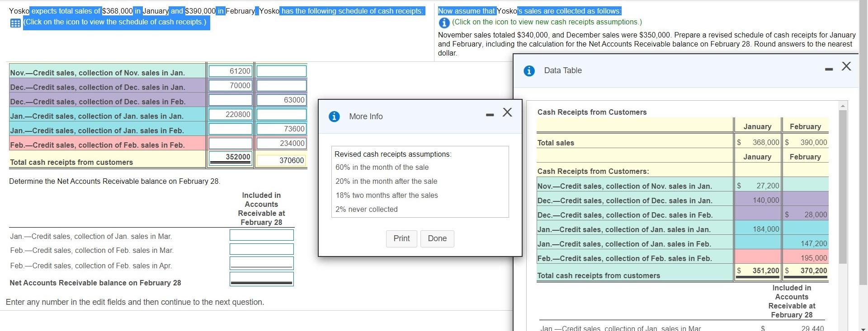Click 'Revised cash receipts assumptions:' heading
The image size is (868, 331).
[x=393, y=154]
